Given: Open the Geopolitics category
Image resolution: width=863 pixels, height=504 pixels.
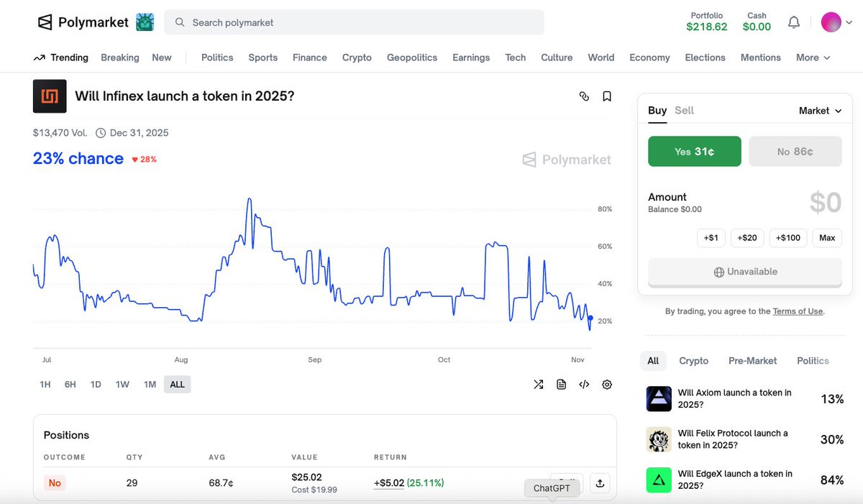Looking at the screenshot, I should (x=412, y=58).
